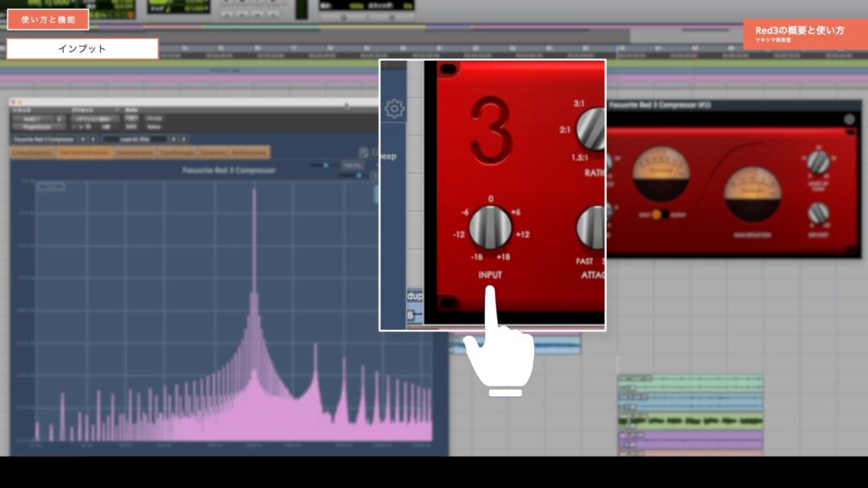Image resolution: width=868 pixels, height=488 pixels.
Task: Click the plugin name field in analyzer window
Action: coord(44,140)
